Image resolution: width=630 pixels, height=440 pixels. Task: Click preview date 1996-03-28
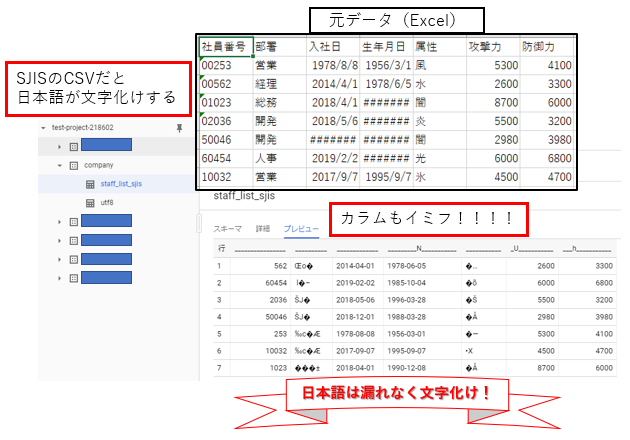click(x=407, y=300)
